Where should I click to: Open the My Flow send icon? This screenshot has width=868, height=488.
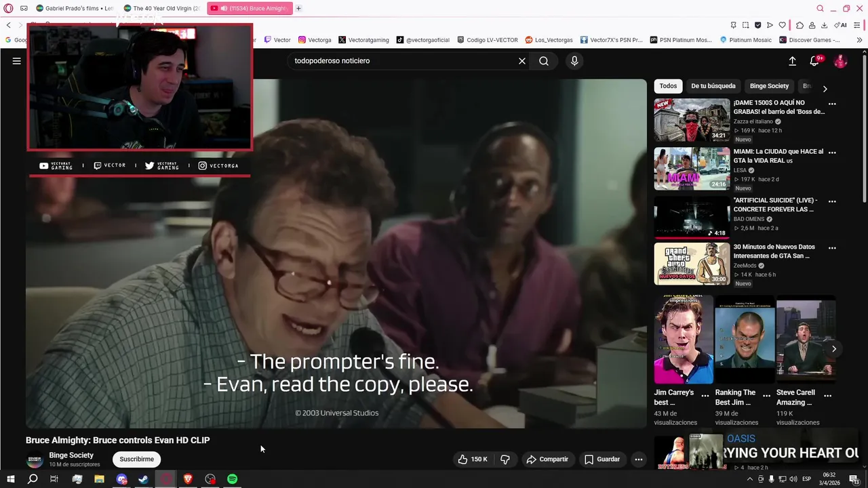(x=770, y=25)
